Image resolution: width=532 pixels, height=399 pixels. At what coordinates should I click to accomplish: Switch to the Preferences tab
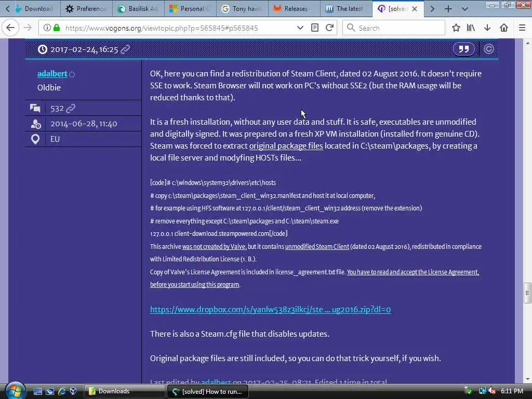[x=86, y=9]
